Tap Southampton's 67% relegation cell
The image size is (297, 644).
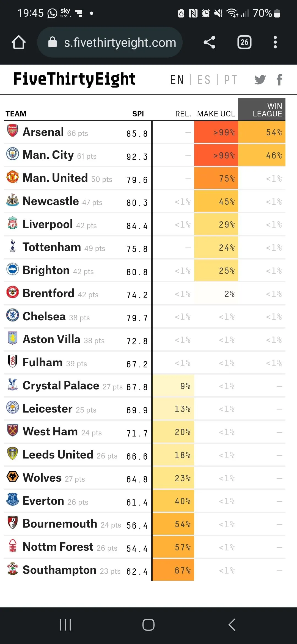coord(174,570)
